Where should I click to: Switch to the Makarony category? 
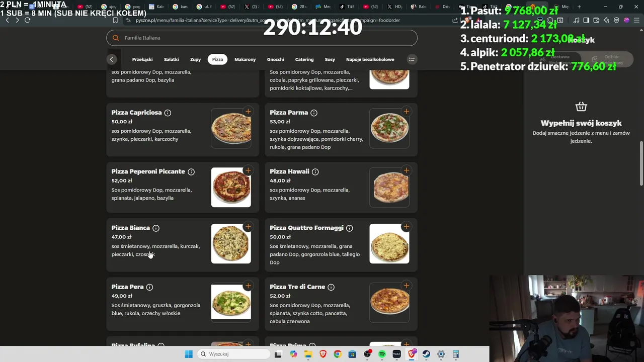(x=245, y=59)
